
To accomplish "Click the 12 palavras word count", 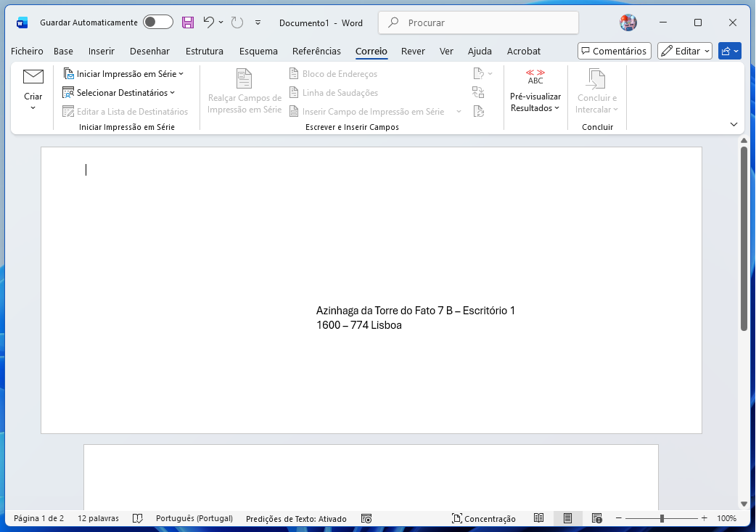I will point(99,518).
